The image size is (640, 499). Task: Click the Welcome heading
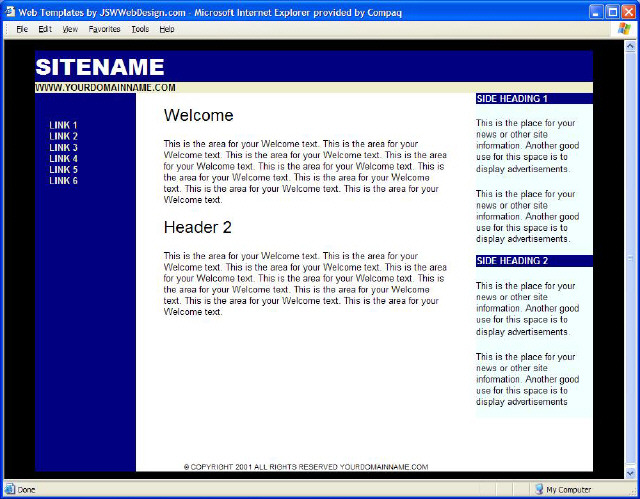pos(198,115)
